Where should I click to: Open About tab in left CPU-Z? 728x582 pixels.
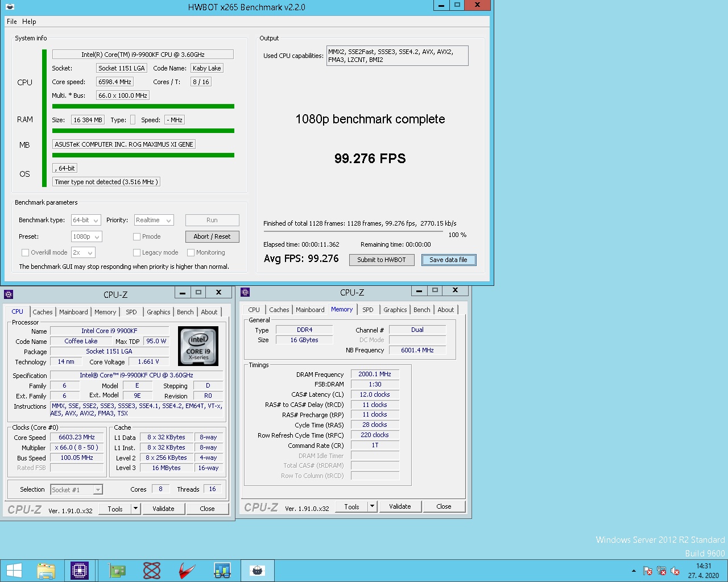[x=209, y=312]
